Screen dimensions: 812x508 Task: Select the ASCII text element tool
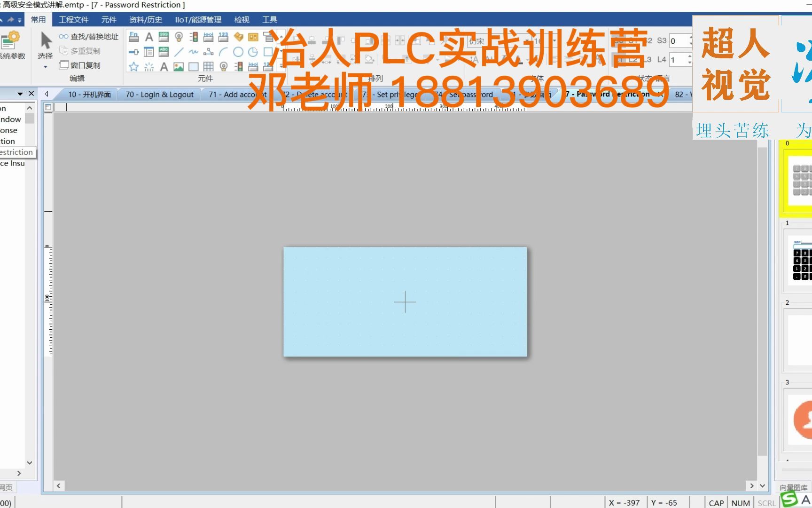tap(164, 52)
